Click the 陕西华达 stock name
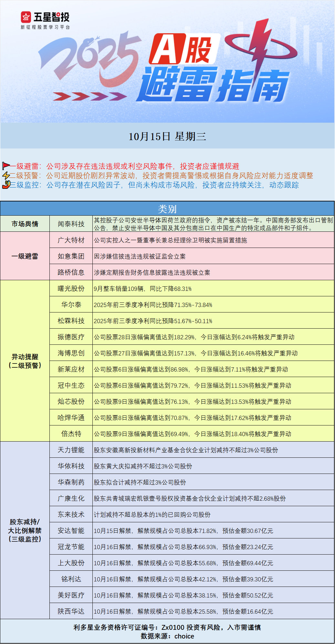The image size is (335, 644). 71,611
